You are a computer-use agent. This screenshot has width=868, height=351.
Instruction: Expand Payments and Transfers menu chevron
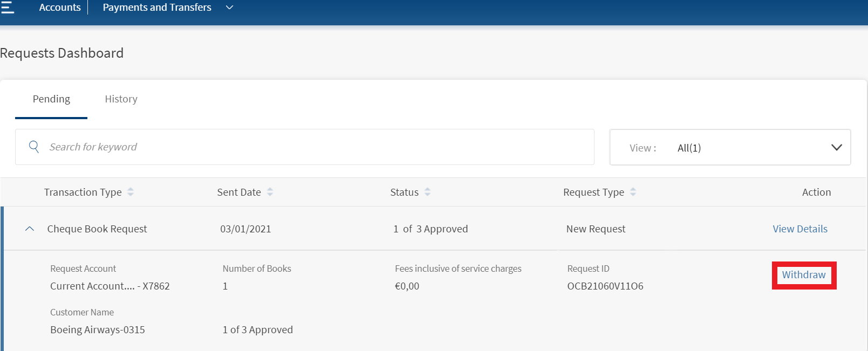pyautogui.click(x=229, y=8)
